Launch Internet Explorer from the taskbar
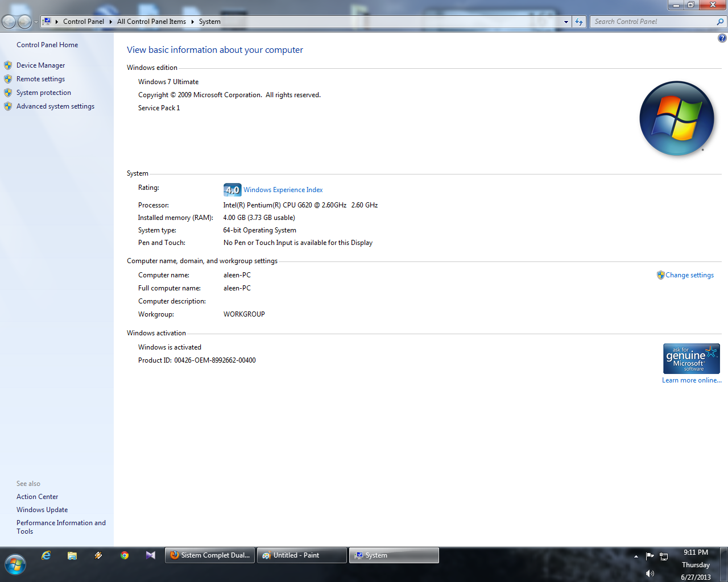This screenshot has width=728, height=582. point(46,555)
